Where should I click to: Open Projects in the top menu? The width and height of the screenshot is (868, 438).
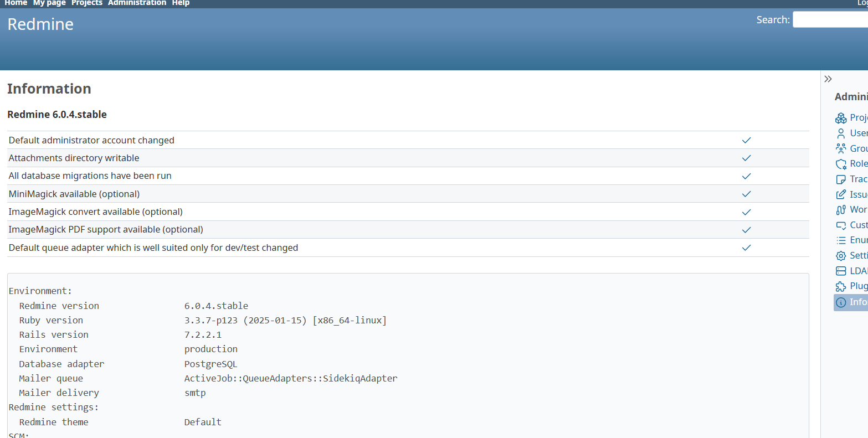click(x=87, y=3)
